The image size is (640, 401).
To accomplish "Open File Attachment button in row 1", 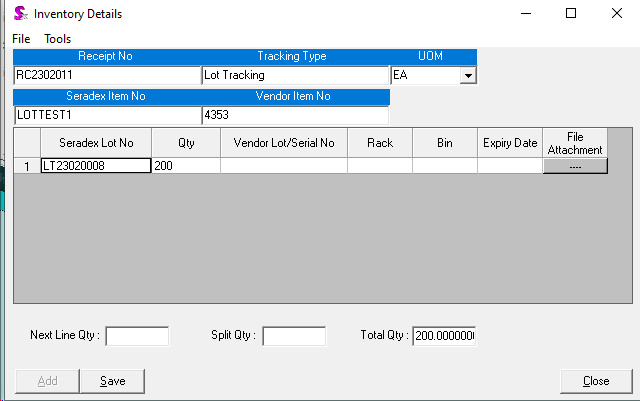I will click(x=575, y=166).
